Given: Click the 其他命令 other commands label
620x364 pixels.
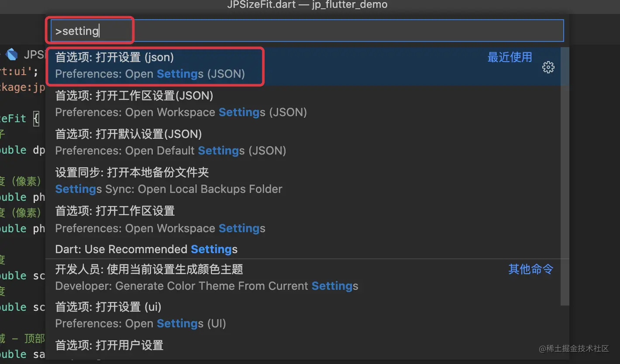Looking at the screenshot, I should 530,269.
